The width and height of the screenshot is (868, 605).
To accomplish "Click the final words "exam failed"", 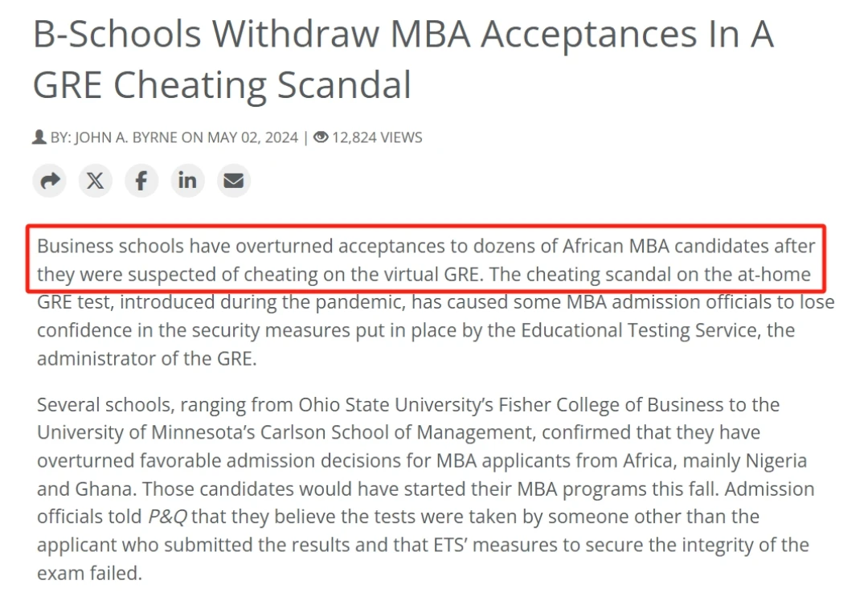I will coord(89,573).
